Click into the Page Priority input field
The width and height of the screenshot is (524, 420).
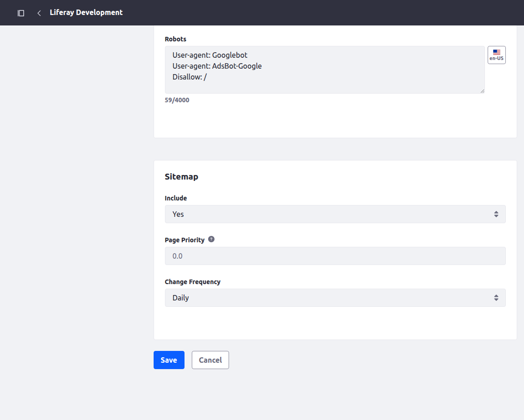click(335, 256)
